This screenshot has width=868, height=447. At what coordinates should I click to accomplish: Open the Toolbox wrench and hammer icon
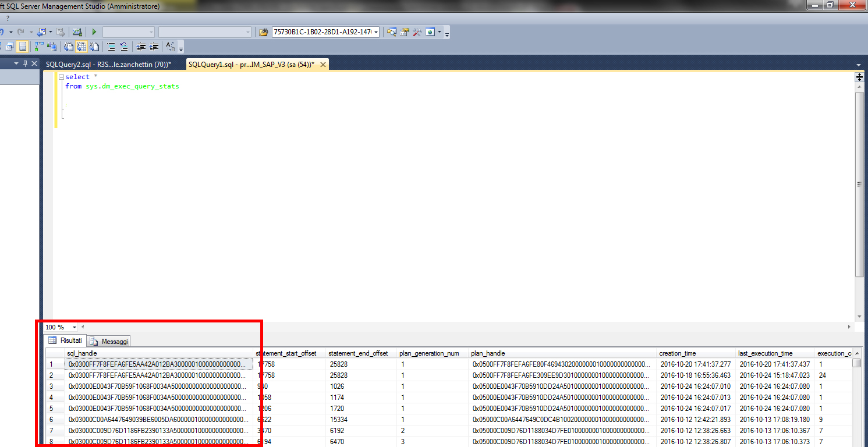click(x=417, y=32)
